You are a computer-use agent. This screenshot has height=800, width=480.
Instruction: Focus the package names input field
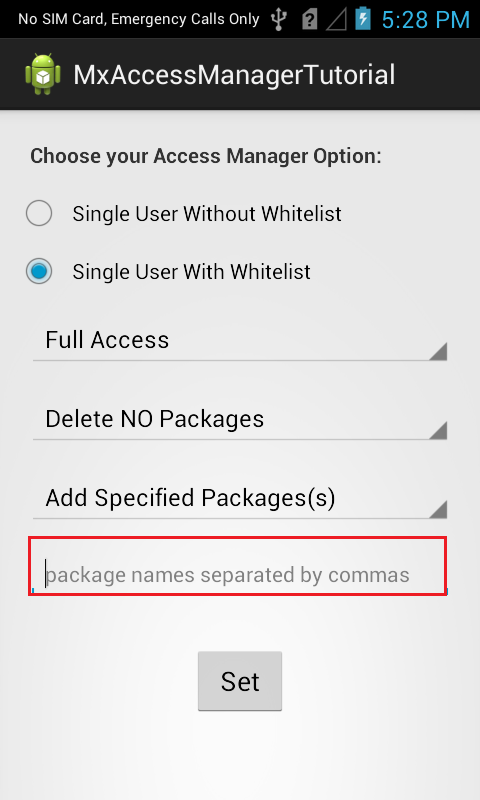coord(238,566)
